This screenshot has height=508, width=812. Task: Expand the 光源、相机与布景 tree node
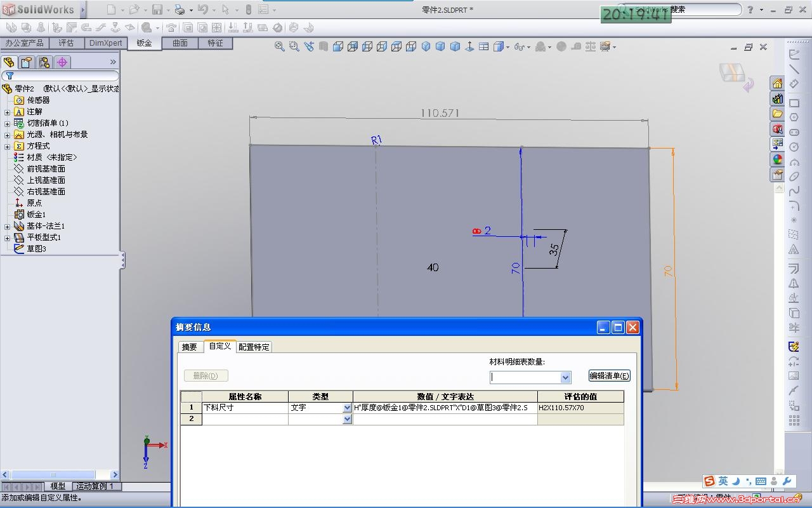coord(8,135)
